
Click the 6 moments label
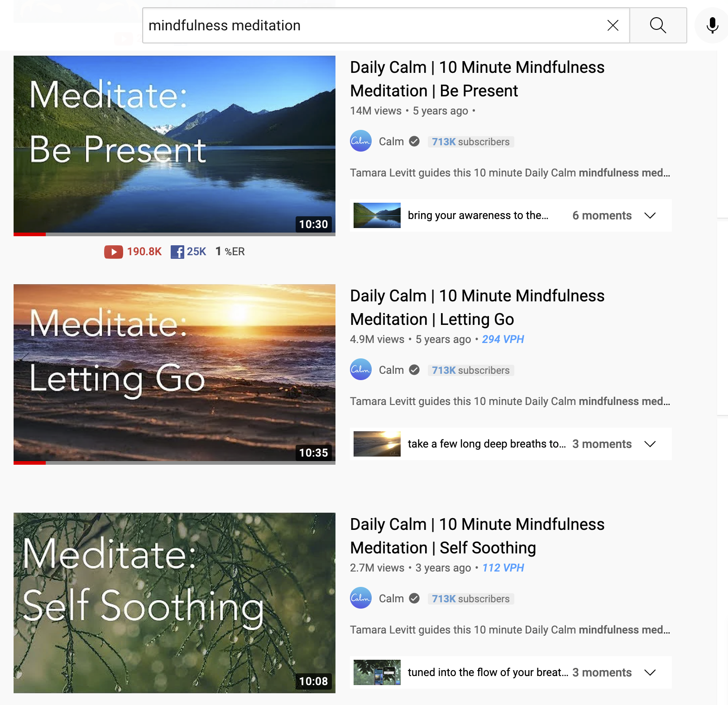[x=602, y=215]
